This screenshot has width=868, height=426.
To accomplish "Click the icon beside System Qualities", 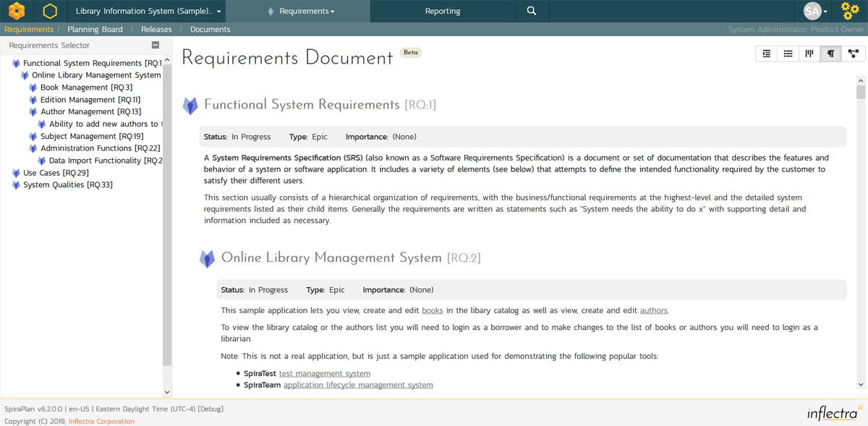I will point(16,185).
